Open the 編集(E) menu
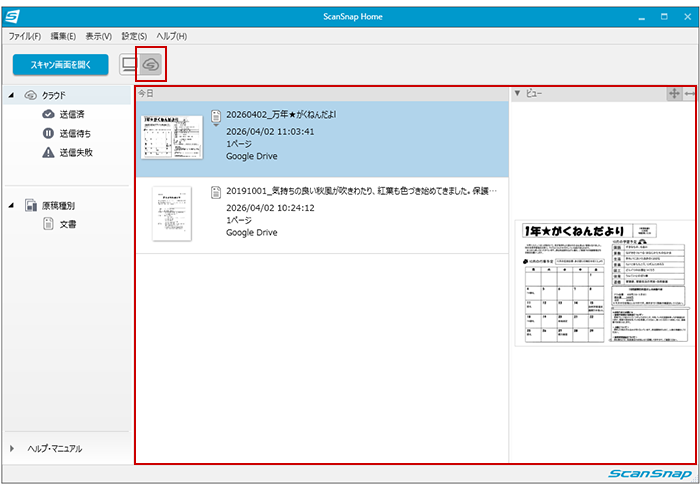 tap(63, 36)
